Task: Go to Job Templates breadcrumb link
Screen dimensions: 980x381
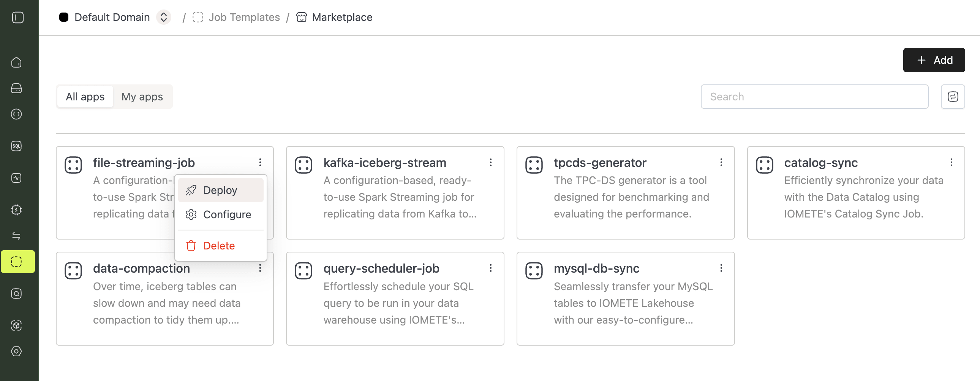Action: coord(244,17)
